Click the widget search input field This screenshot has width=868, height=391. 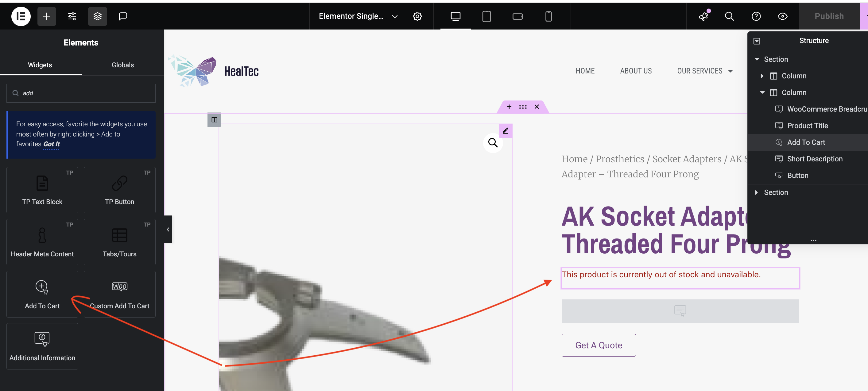(81, 93)
